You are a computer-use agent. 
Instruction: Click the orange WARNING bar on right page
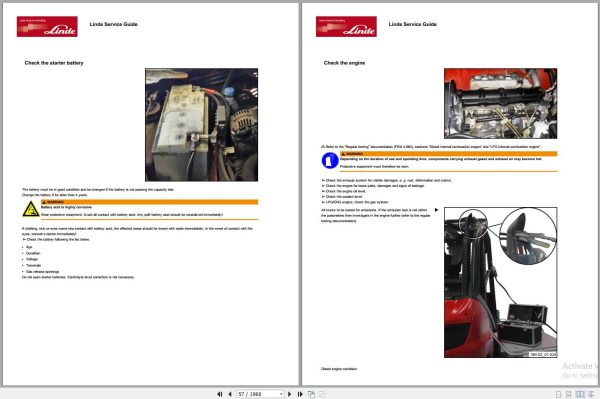coord(448,154)
